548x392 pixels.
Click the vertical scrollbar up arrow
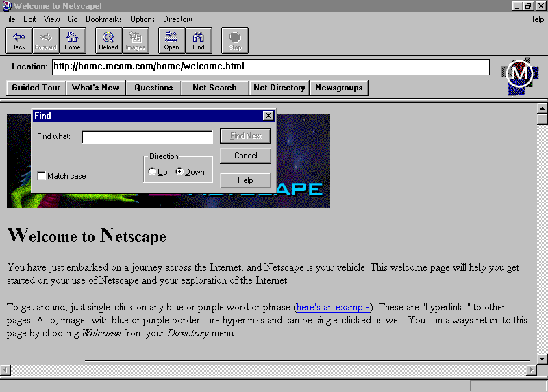[542, 108]
